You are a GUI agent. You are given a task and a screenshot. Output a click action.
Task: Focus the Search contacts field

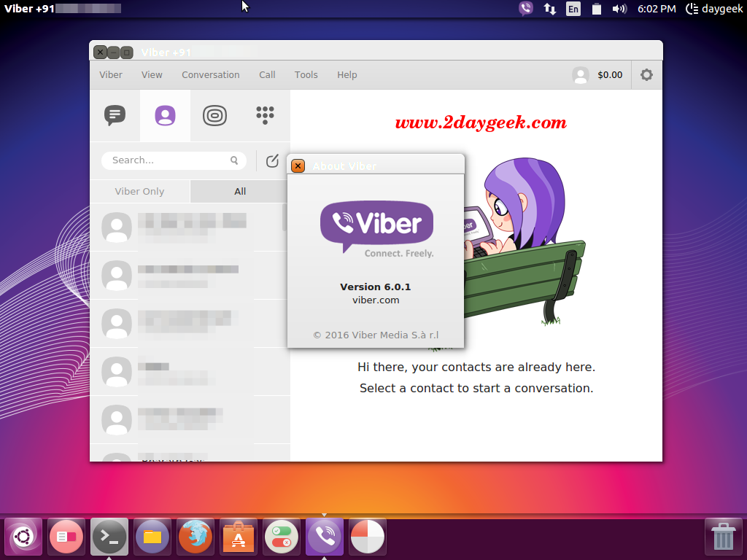174,160
